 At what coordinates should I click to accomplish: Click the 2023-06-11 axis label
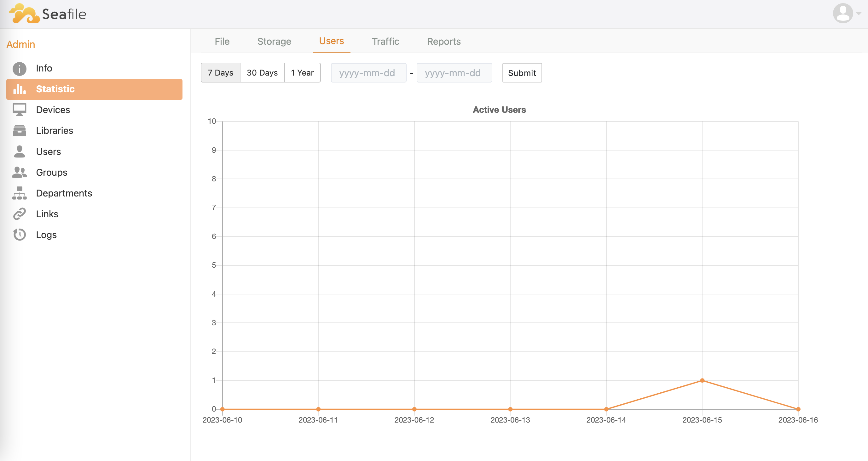[x=318, y=420]
